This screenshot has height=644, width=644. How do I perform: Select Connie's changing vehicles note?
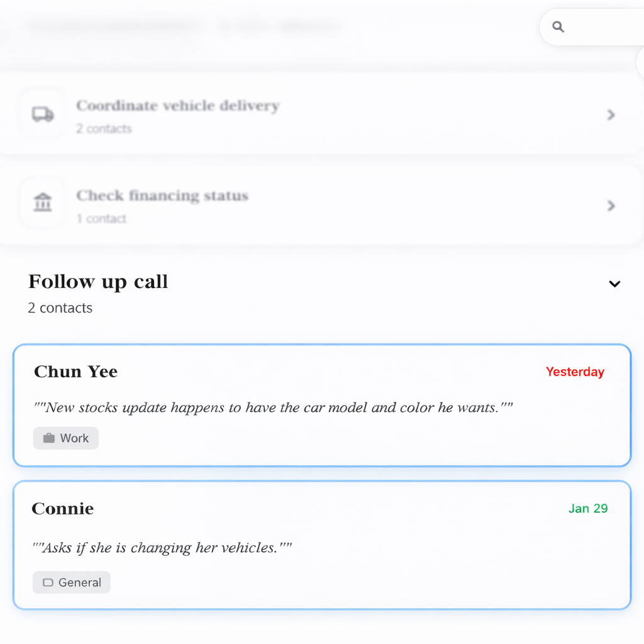click(162, 548)
